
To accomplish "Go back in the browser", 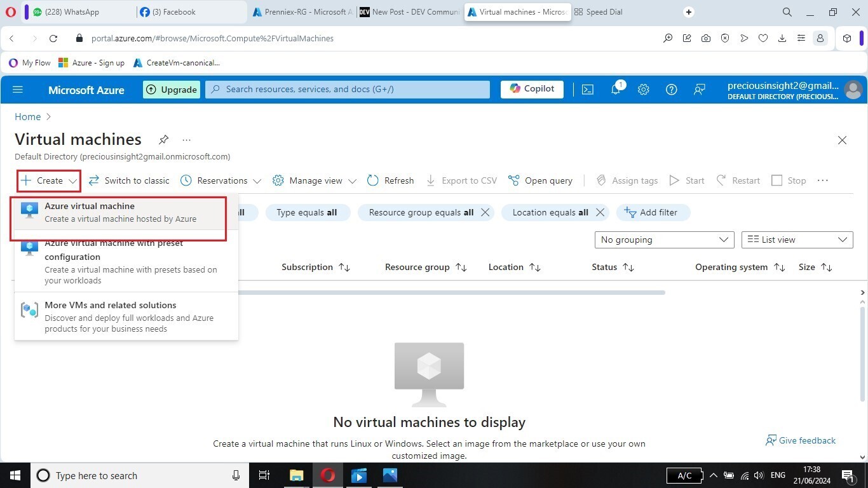I will 11,38.
